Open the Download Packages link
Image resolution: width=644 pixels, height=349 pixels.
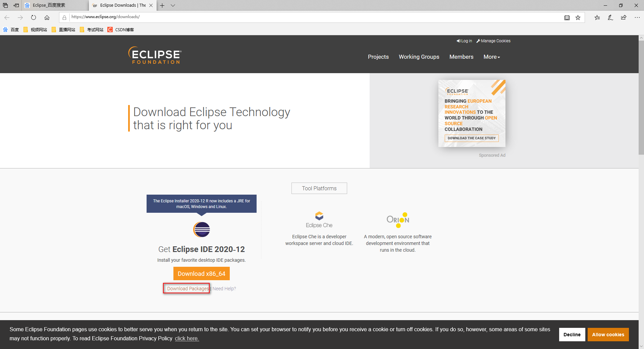pos(186,289)
